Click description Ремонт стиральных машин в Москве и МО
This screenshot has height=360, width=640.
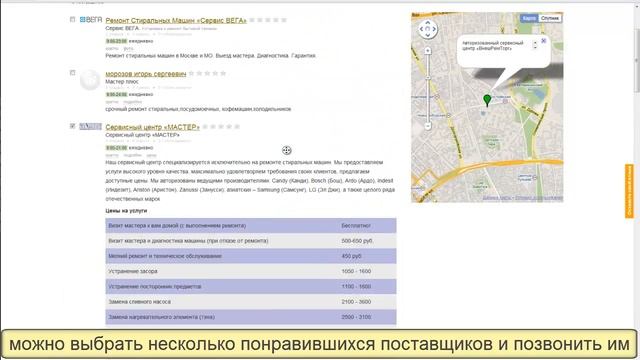(x=211, y=56)
